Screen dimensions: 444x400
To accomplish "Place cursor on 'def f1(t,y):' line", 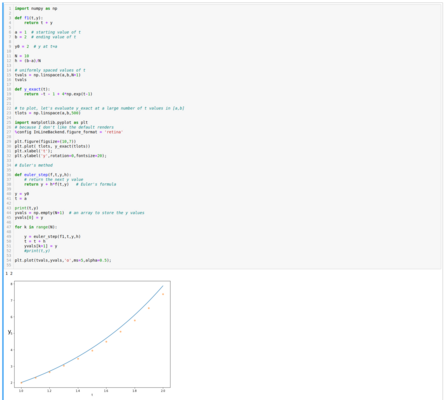I will click(x=29, y=18).
